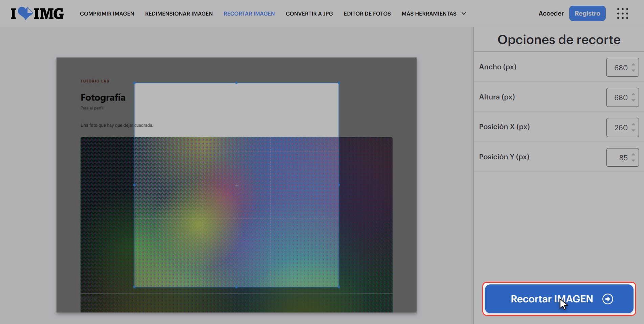
Task: Focus the Posición Y (px) input field
Action: 622,158
